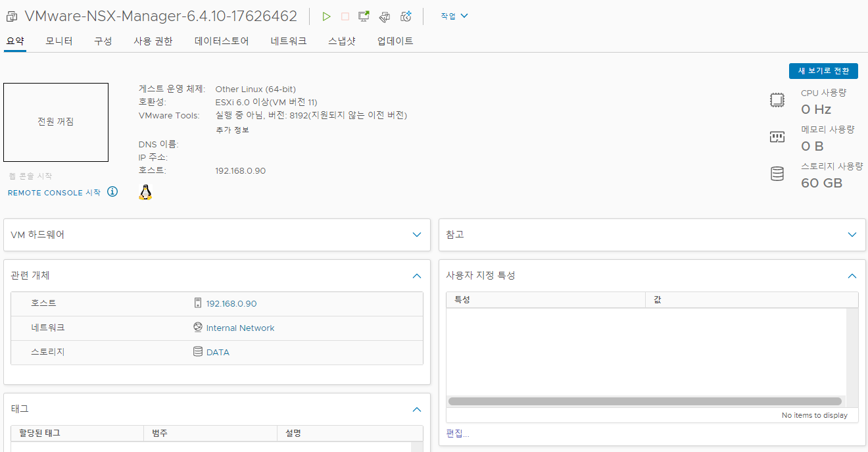Click the 0 B memory usage value
The image size is (868, 452).
pyautogui.click(x=812, y=146)
